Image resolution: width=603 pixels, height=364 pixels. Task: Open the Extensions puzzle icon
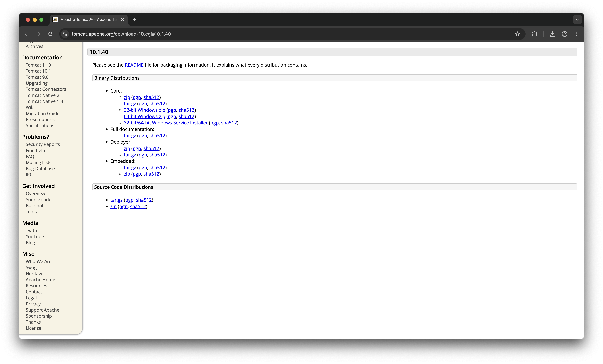coord(535,34)
